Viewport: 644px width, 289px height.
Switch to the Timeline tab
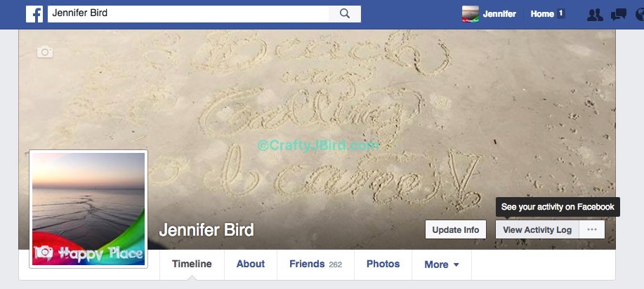192,264
